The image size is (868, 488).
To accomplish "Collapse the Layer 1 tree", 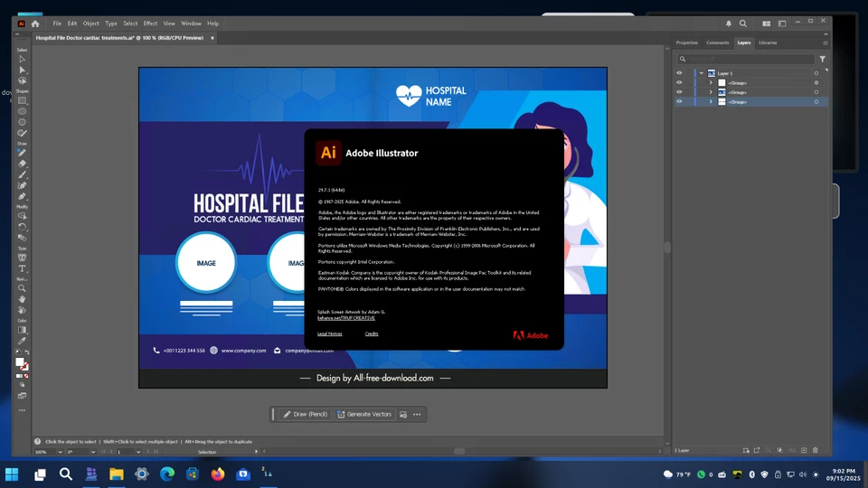I will [701, 73].
